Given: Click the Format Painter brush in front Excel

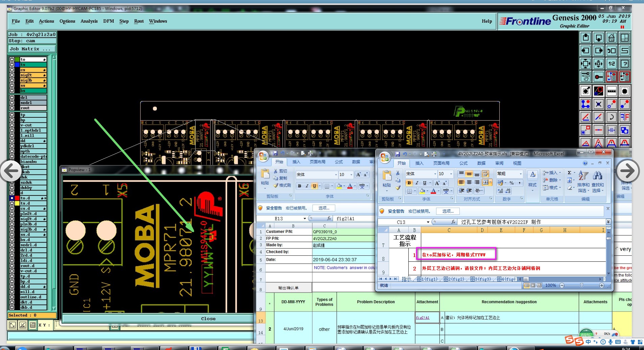Looking at the screenshot, I should pyautogui.click(x=398, y=188).
